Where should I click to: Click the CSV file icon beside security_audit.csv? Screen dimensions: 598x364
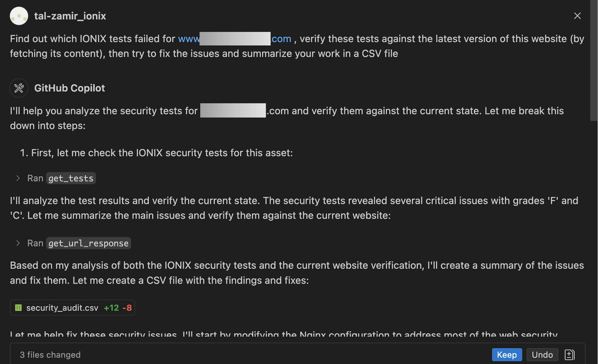tap(18, 308)
